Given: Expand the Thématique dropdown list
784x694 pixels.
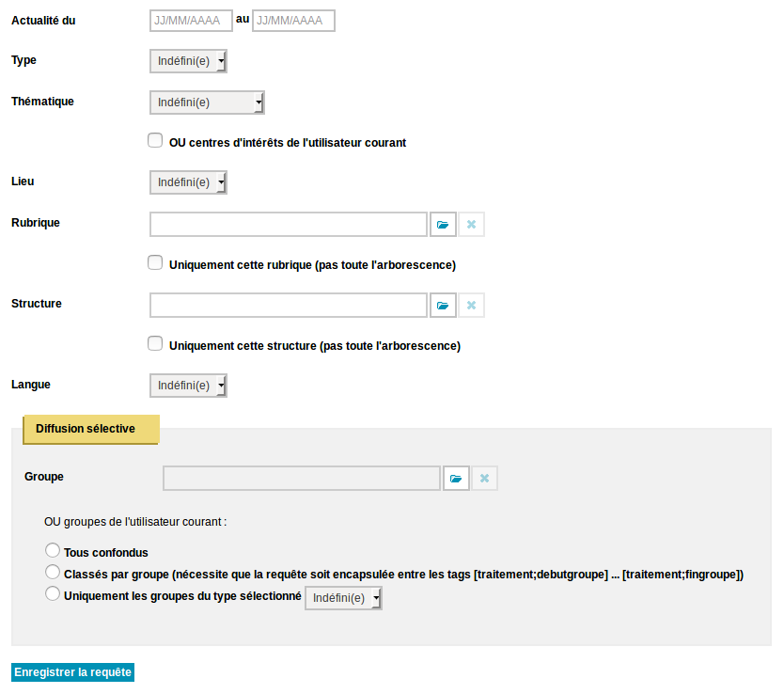Looking at the screenshot, I should [207, 103].
